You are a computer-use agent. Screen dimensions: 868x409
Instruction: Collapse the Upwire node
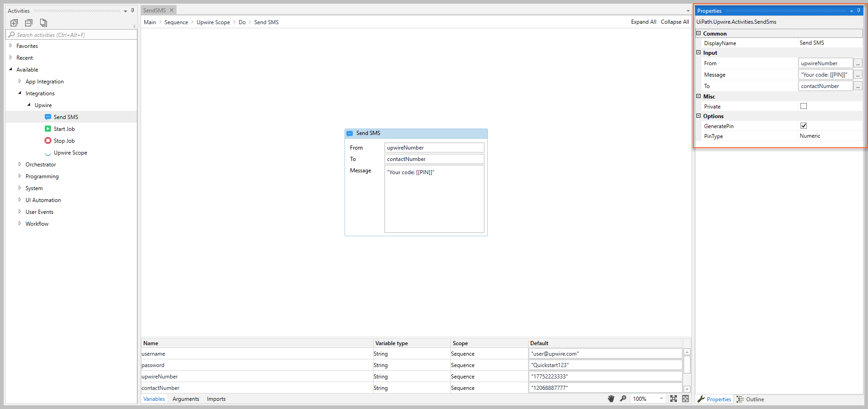tap(29, 105)
